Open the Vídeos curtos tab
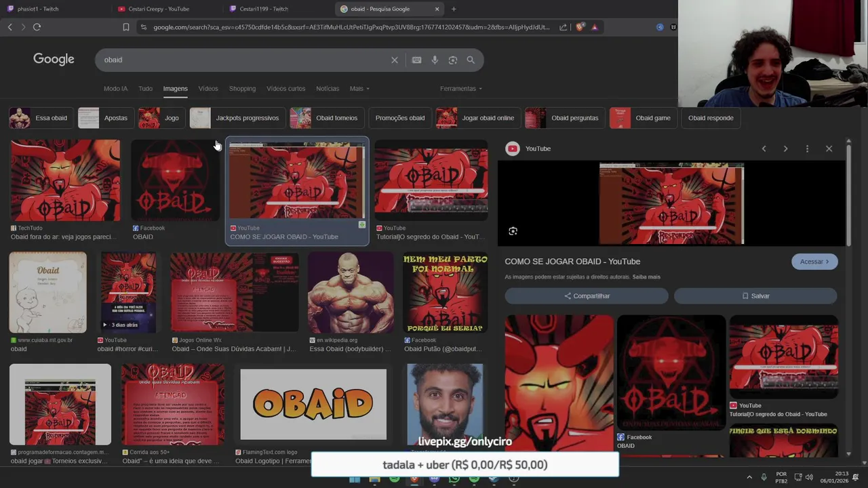 click(x=285, y=89)
